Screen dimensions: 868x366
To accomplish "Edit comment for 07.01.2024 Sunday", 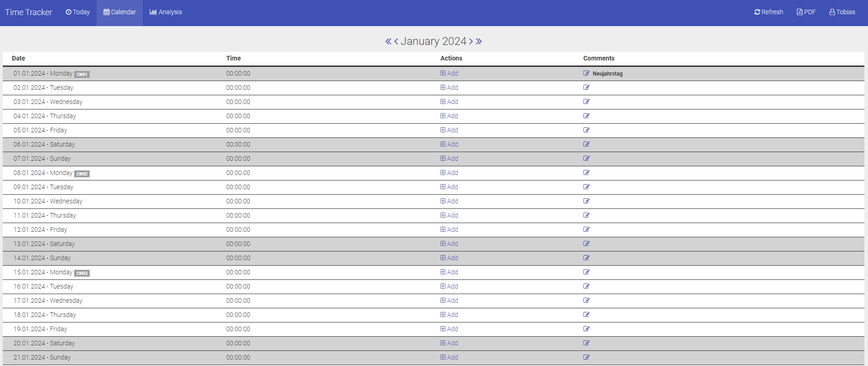I will coord(587,158).
